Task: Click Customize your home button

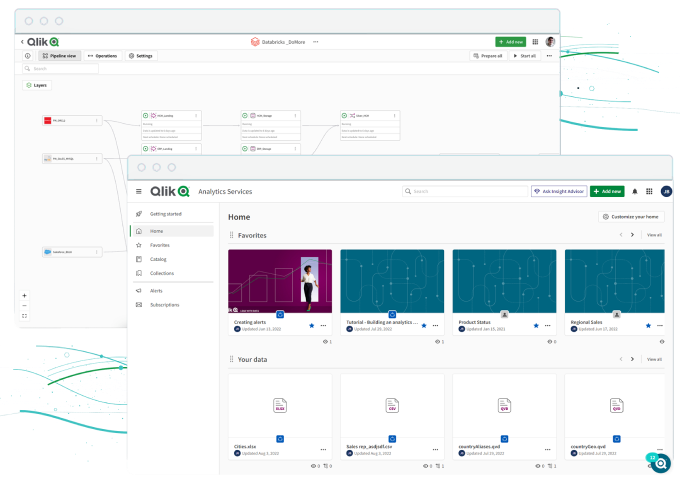Action: click(631, 216)
